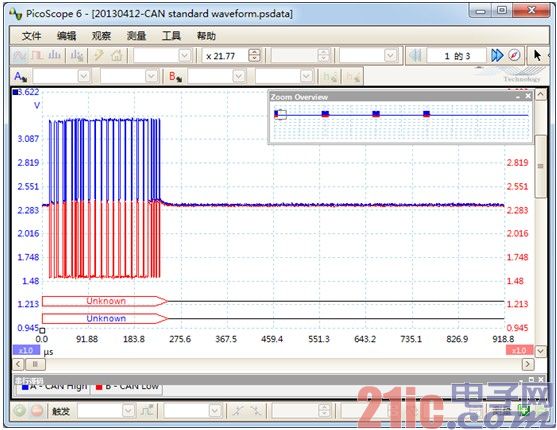This screenshot has height=430, width=557.
Task: Minimize the Zoom Overview panel
Action: click(518, 97)
